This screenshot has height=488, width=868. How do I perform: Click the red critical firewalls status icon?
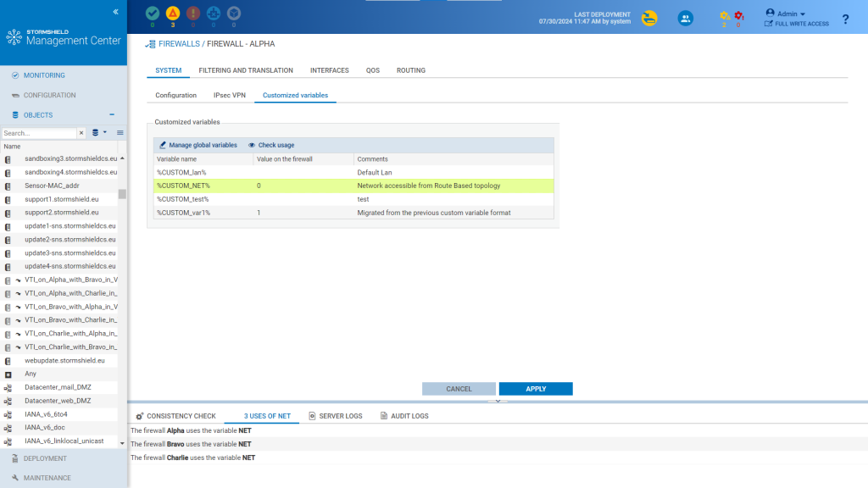pyautogui.click(x=193, y=13)
